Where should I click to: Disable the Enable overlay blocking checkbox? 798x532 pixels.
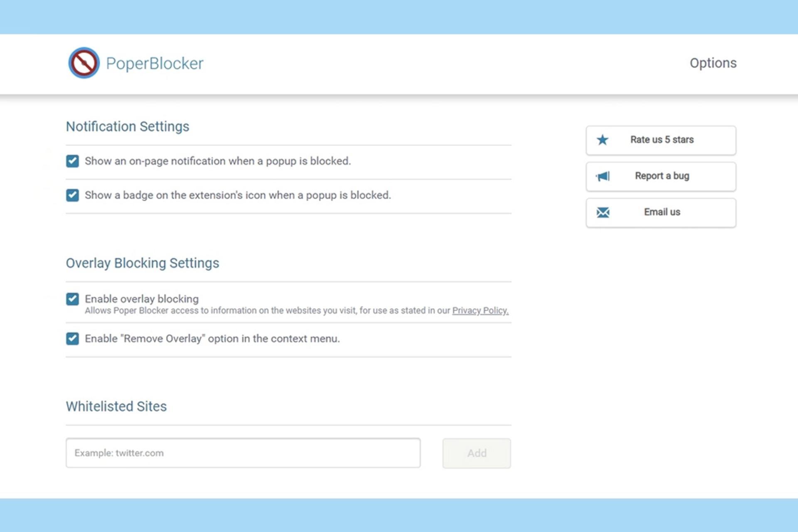click(72, 299)
